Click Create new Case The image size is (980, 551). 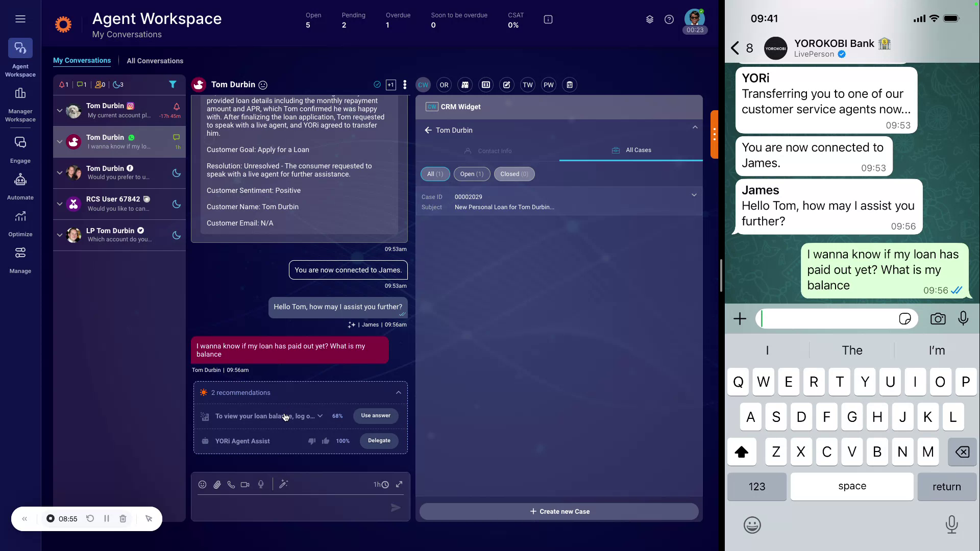click(559, 511)
